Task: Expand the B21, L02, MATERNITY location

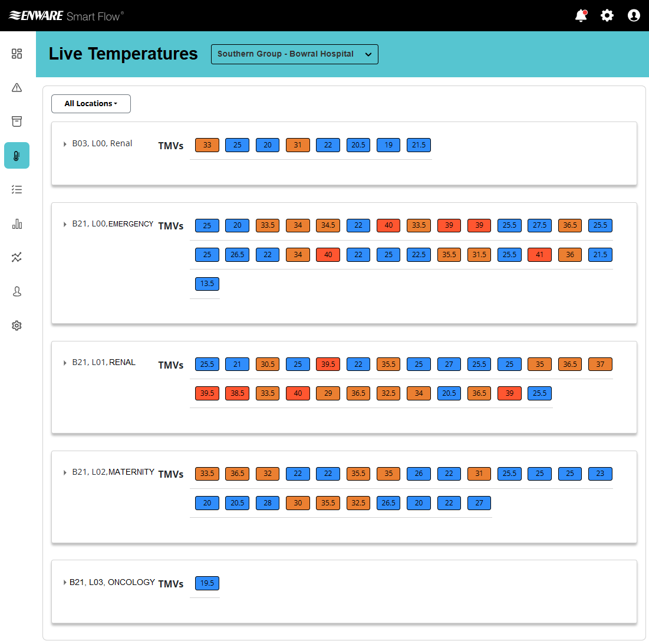Action: (65, 472)
